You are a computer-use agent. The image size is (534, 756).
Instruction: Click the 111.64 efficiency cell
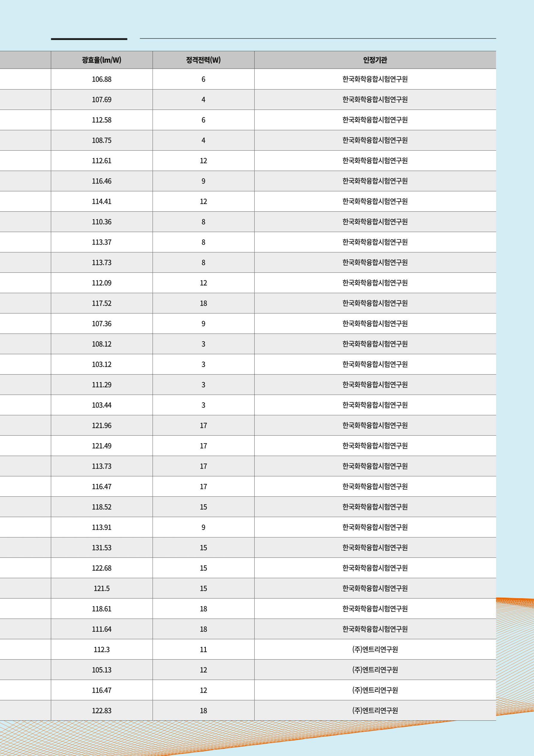[x=102, y=629]
